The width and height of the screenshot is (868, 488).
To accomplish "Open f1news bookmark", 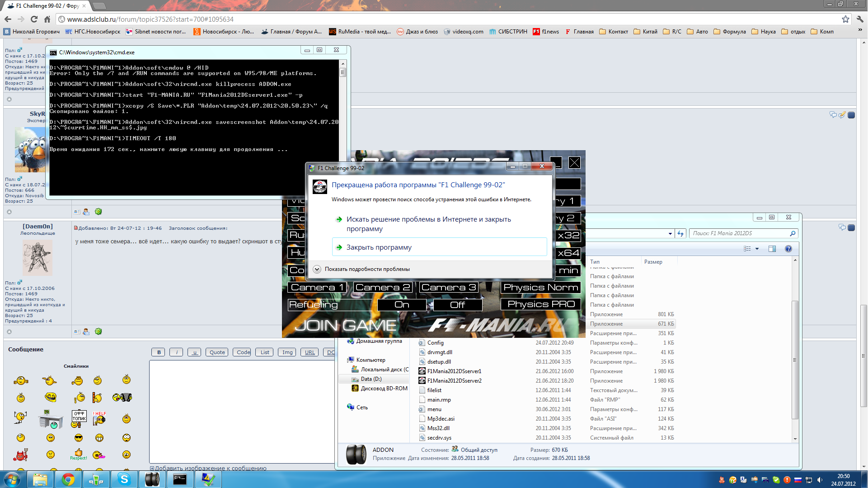I will (x=546, y=32).
